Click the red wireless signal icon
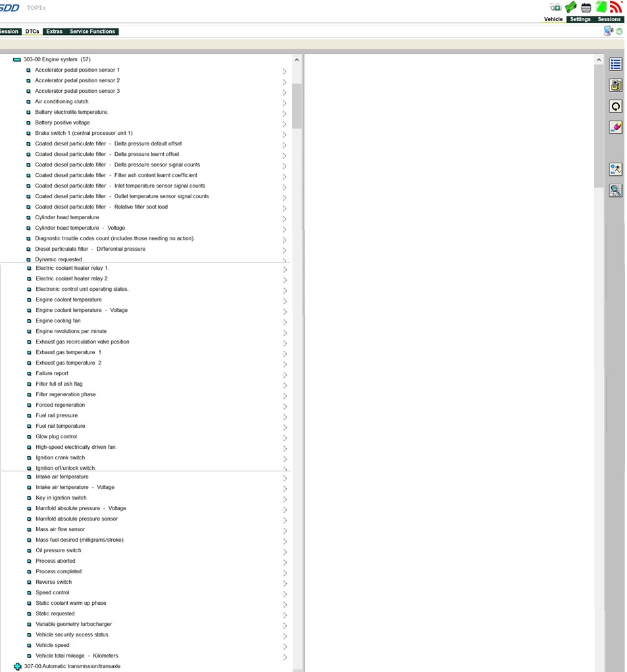 [x=616, y=7]
